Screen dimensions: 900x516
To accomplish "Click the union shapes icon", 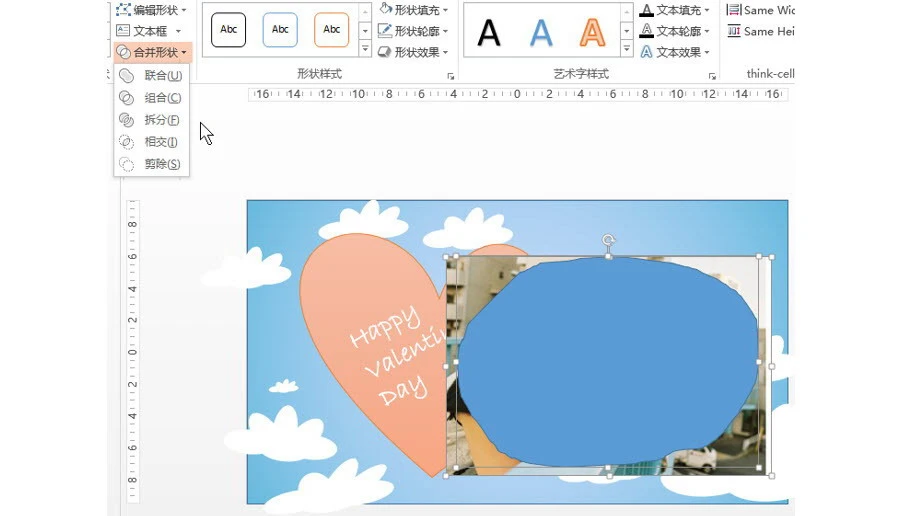I will tap(126, 75).
